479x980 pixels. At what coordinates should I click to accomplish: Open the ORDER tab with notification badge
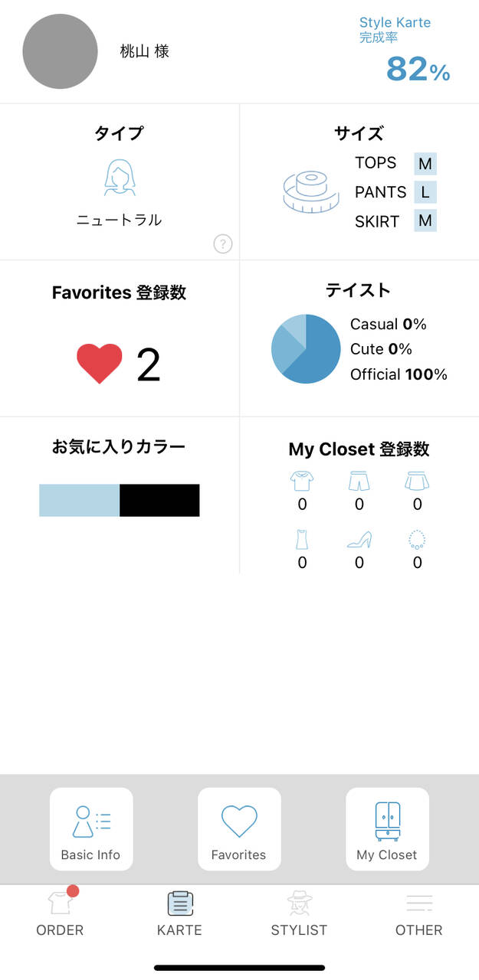(x=60, y=913)
